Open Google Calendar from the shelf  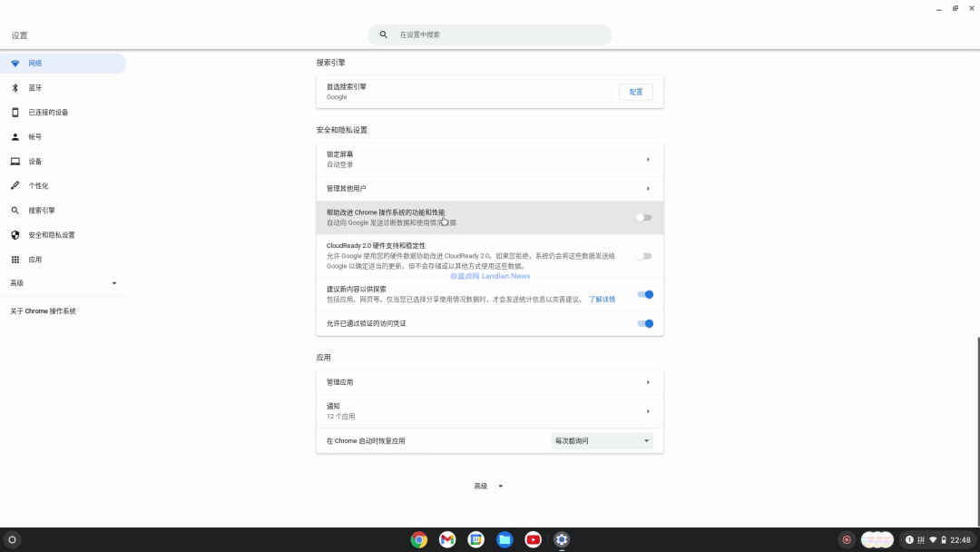coord(475,538)
